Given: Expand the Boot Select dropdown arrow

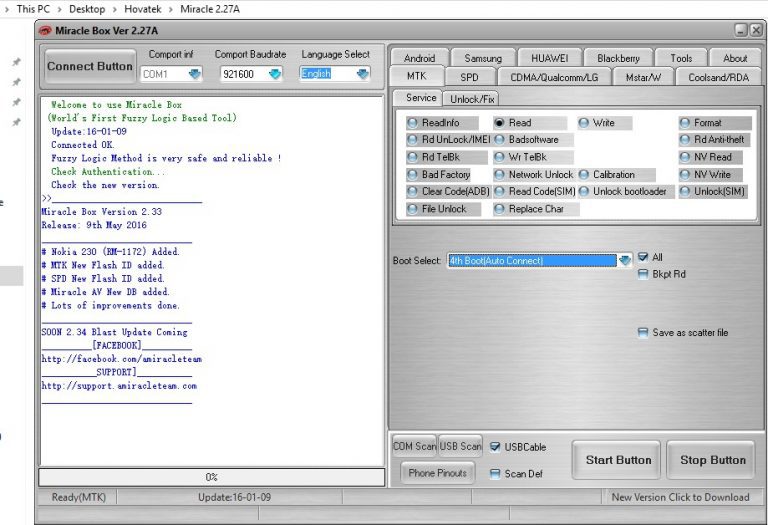Looking at the screenshot, I should [624, 261].
